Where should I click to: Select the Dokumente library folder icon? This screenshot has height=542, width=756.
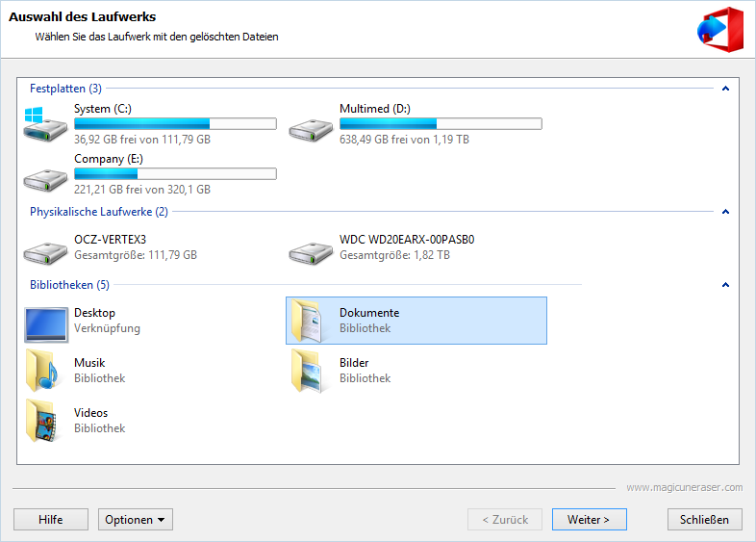(x=307, y=321)
